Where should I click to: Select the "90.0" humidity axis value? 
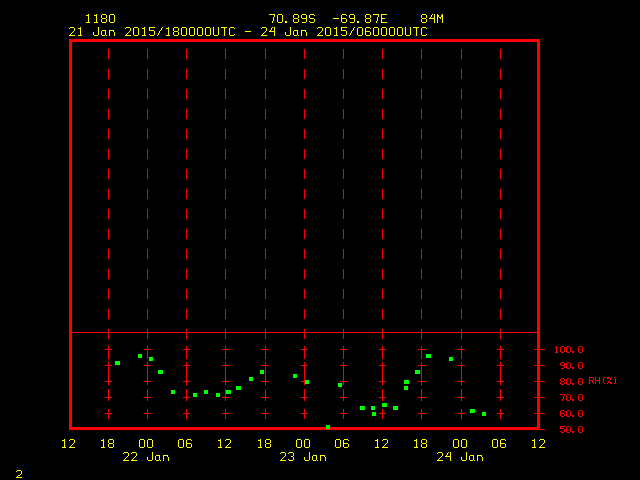pyautogui.click(x=571, y=366)
